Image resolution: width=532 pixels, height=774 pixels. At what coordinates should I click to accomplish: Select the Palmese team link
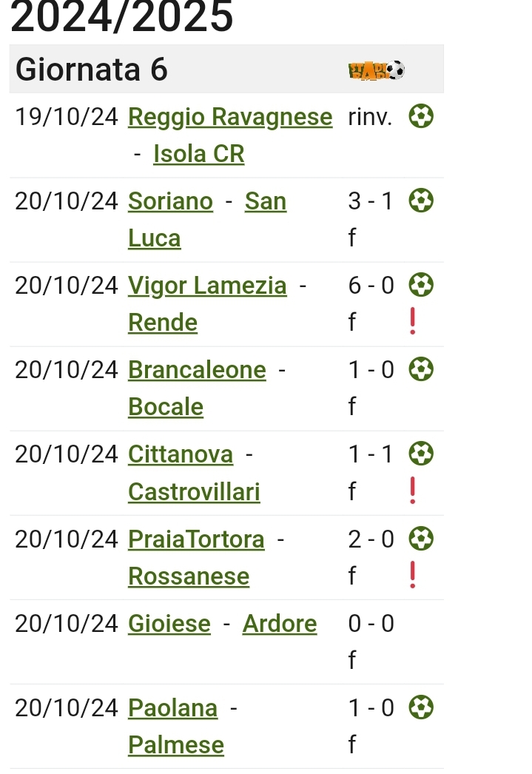coord(175,745)
